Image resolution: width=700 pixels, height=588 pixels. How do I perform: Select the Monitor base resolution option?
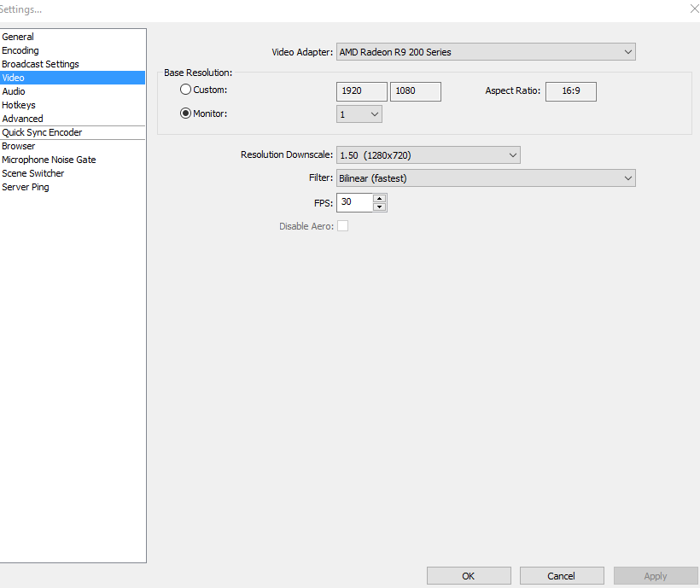click(185, 113)
